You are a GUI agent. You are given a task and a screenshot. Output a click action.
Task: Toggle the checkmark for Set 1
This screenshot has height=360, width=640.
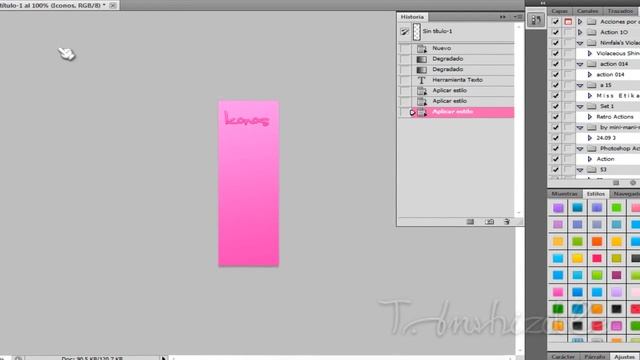click(555, 106)
